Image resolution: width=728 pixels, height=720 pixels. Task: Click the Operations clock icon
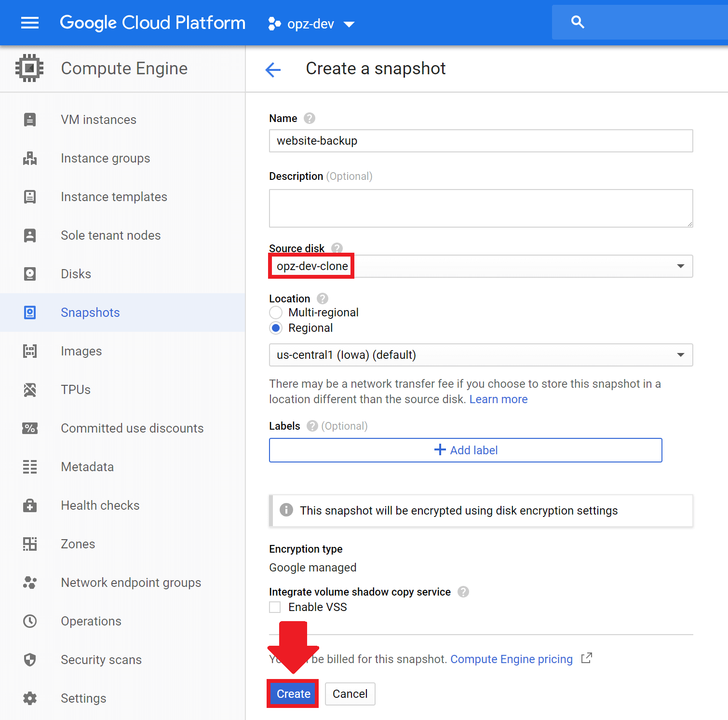30,621
